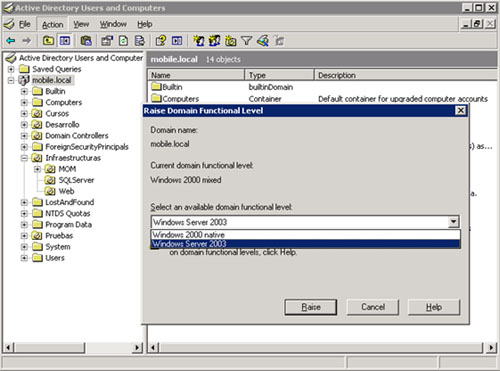Screen dimensions: 500x371
Task: Open the Help menu in menu bar
Action: coord(145,24)
